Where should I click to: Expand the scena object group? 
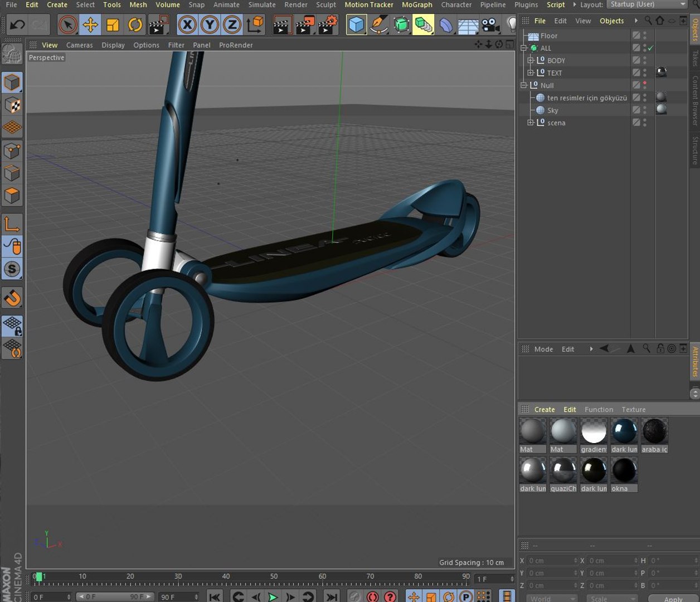click(x=531, y=123)
